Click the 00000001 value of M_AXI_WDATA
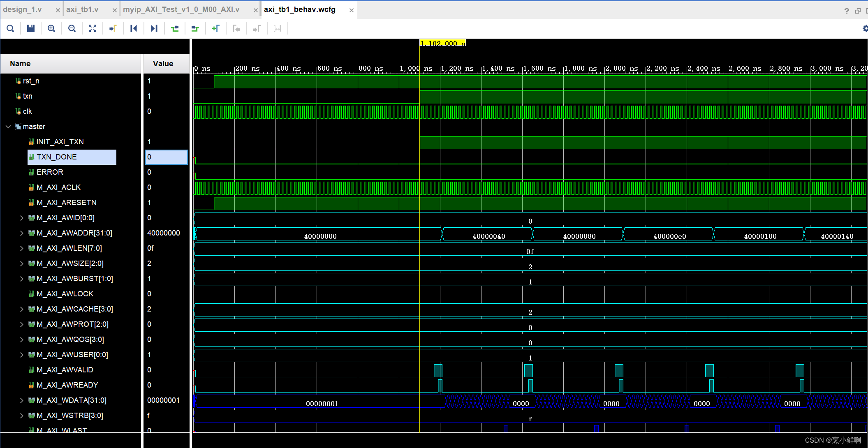Screen dimensions: 868x448 (164, 400)
